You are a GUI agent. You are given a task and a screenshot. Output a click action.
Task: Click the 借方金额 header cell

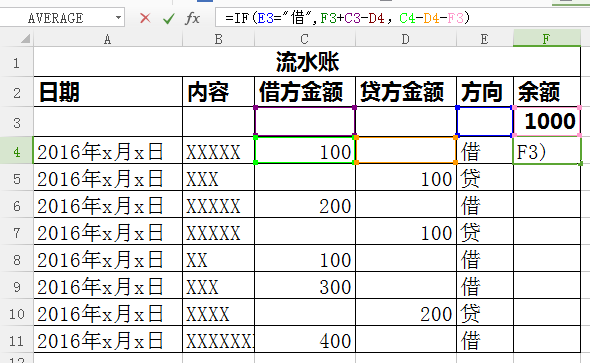tap(305, 92)
